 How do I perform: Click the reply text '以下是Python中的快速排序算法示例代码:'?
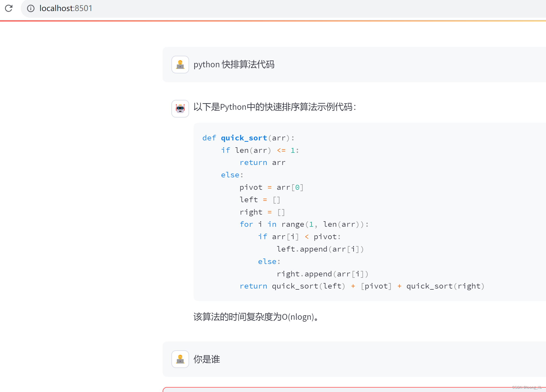click(x=275, y=107)
